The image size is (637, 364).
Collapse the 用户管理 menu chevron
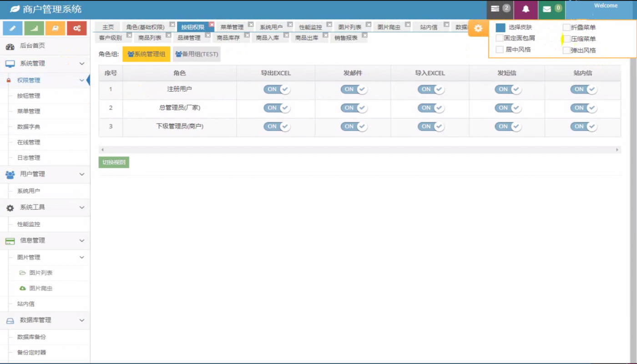pos(82,174)
